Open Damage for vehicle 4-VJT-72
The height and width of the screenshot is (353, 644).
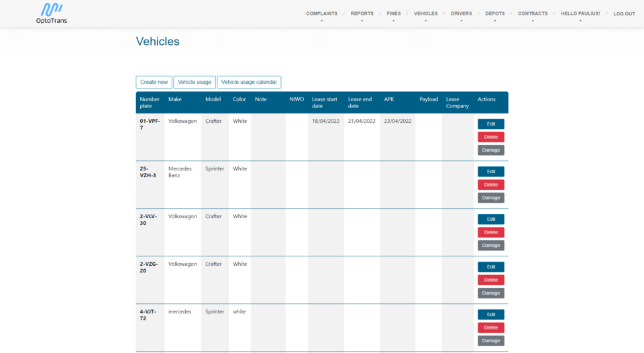pos(491,341)
